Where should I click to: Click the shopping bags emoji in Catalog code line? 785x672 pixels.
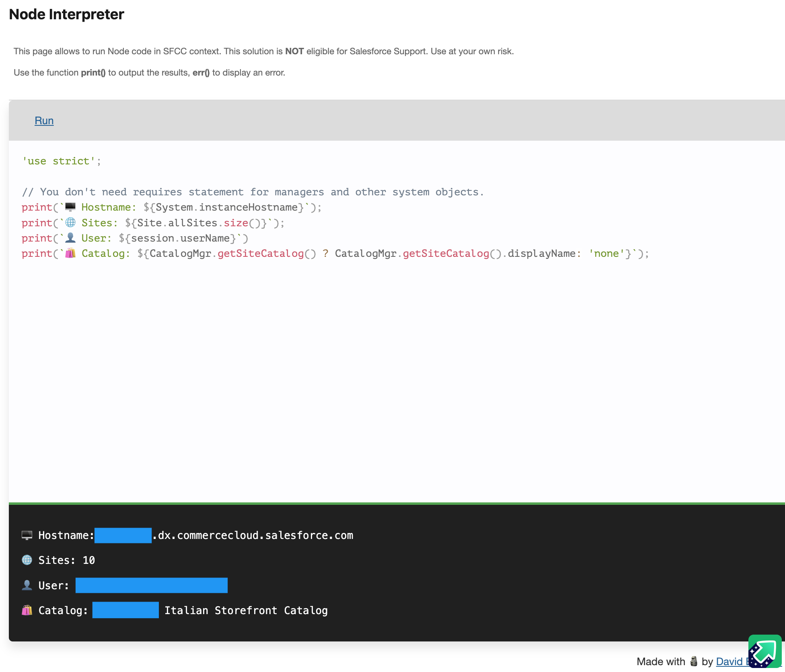tap(70, 253)
